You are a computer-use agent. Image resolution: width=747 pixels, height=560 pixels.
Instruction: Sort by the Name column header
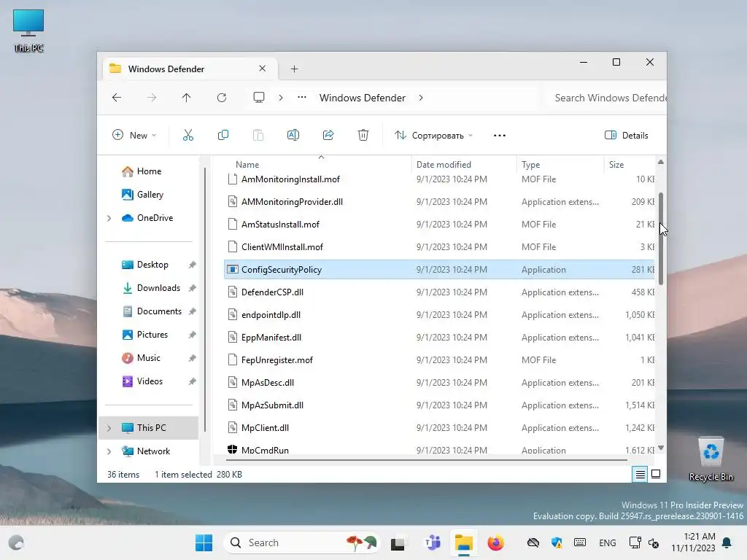pos(247,164)
